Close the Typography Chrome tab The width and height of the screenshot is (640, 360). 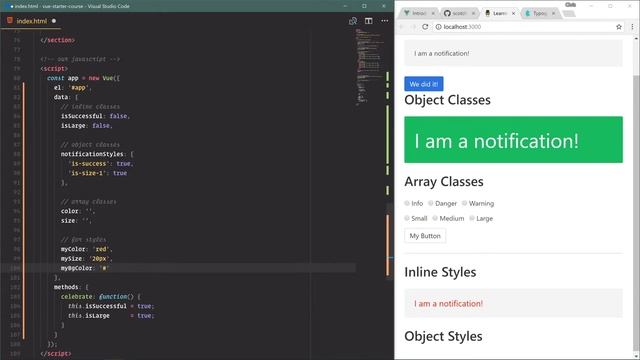[x=553, y=13]
